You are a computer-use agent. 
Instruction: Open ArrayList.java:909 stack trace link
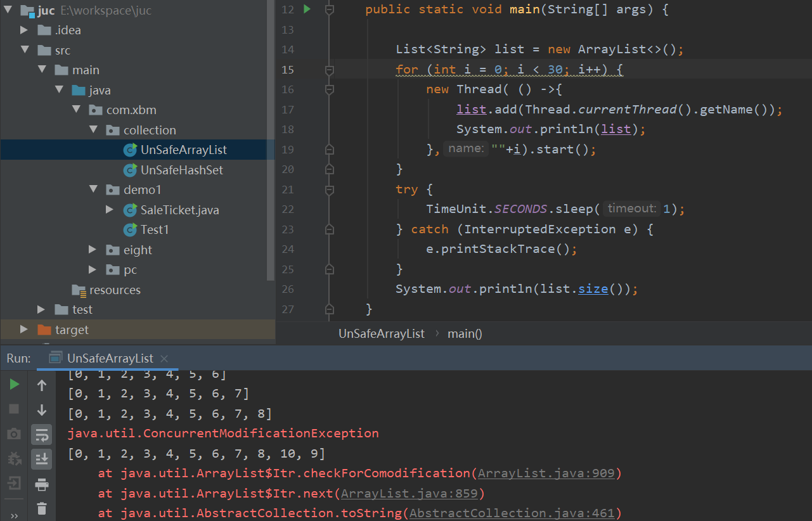pyautogui.click(x=546, y=473)
